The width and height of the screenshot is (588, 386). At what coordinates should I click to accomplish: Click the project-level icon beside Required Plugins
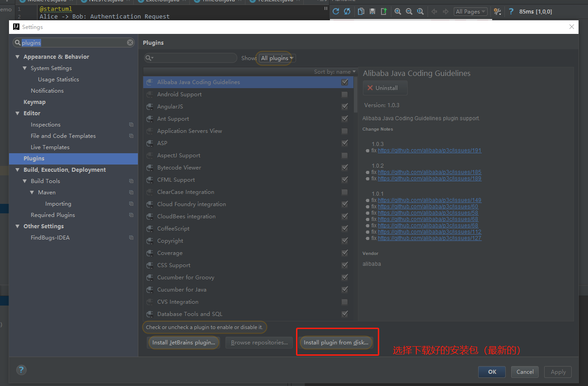[131, 215]
